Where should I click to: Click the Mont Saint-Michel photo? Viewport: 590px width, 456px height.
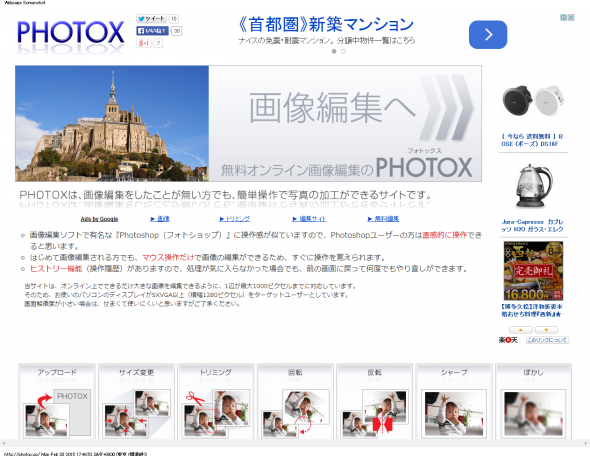pos(112,123)
